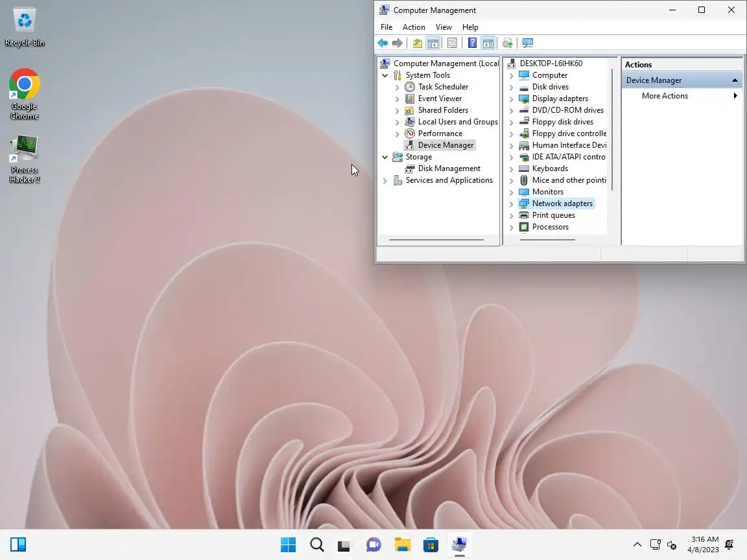
Task: Select DESKTOP-L6IHK60 device root
Action: 551,64
